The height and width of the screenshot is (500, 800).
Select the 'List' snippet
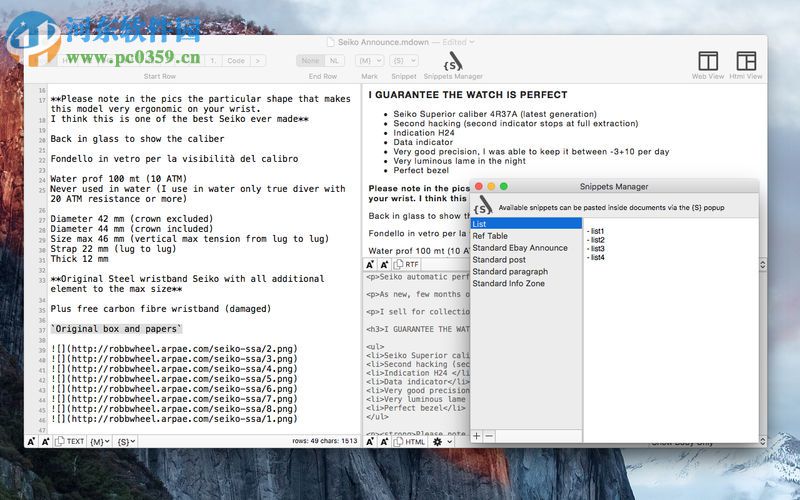pyautogui.click(x=526, y=223)
